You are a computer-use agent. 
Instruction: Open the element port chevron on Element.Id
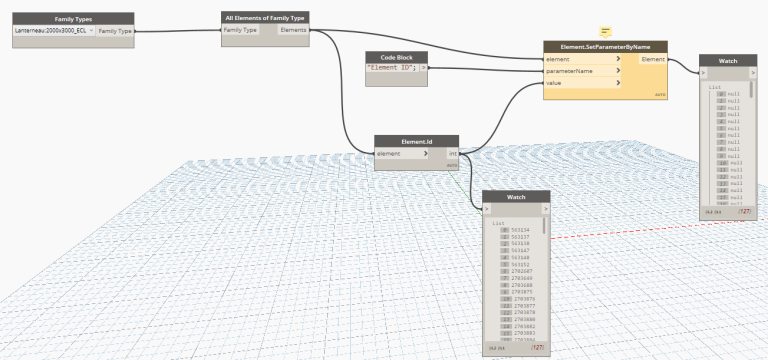pyautogui.click(x=425, y=154)
